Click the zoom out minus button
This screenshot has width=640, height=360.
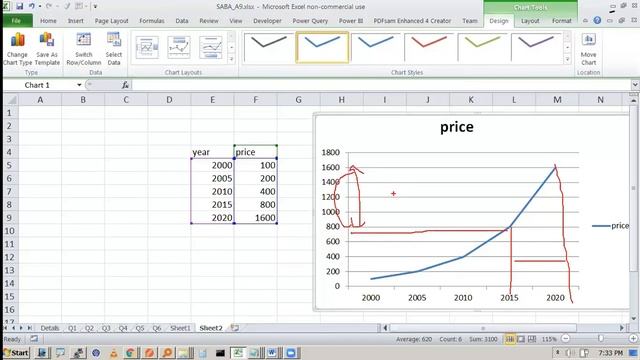click(565, 338)
